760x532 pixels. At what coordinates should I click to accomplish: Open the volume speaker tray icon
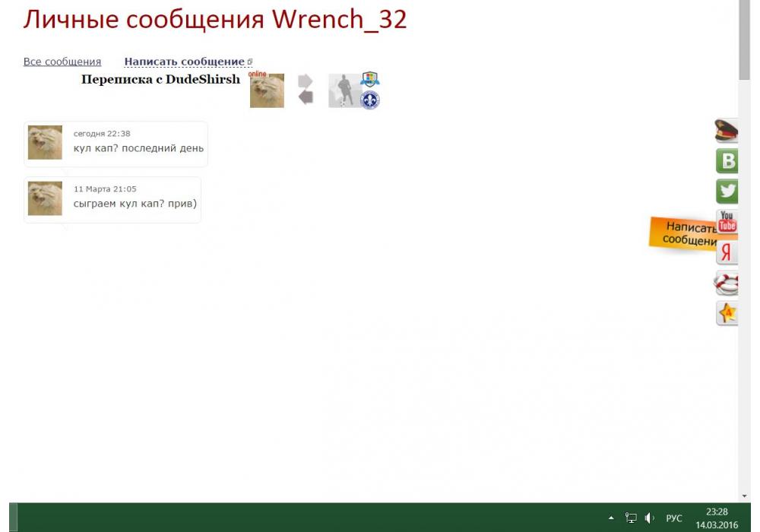pyautogui.click(x=650, y=518)
